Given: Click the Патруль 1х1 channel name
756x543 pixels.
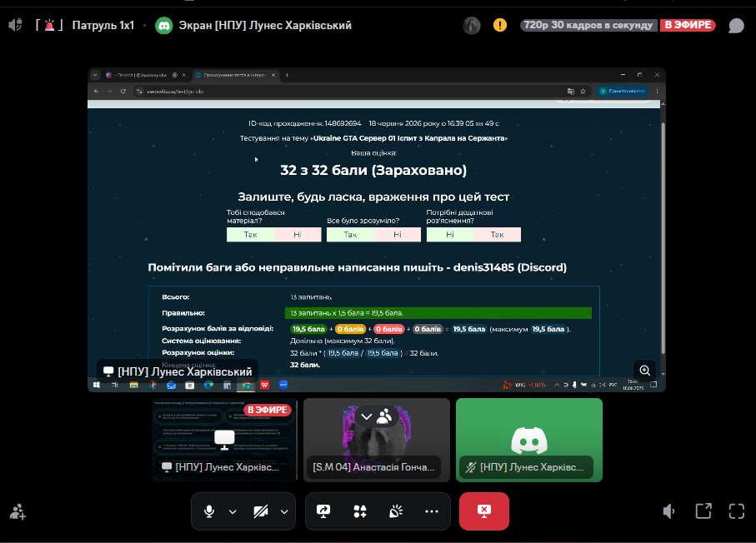Looking at the screenshot, I should (x=103, y=25).
